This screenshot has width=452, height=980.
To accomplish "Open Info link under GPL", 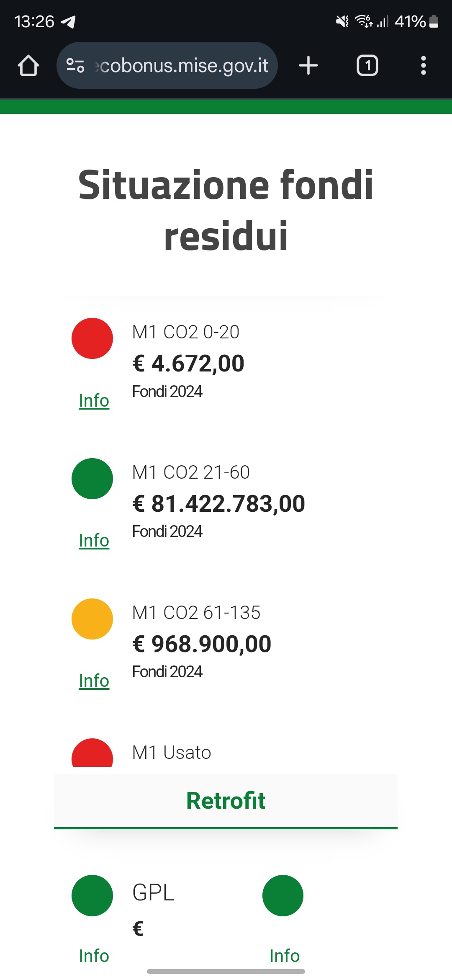I will tap(94, 956).
